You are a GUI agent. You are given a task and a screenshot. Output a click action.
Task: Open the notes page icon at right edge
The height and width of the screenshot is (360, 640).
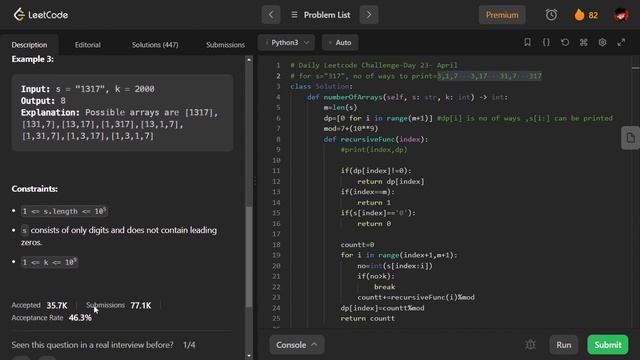(x=631, y=138)
